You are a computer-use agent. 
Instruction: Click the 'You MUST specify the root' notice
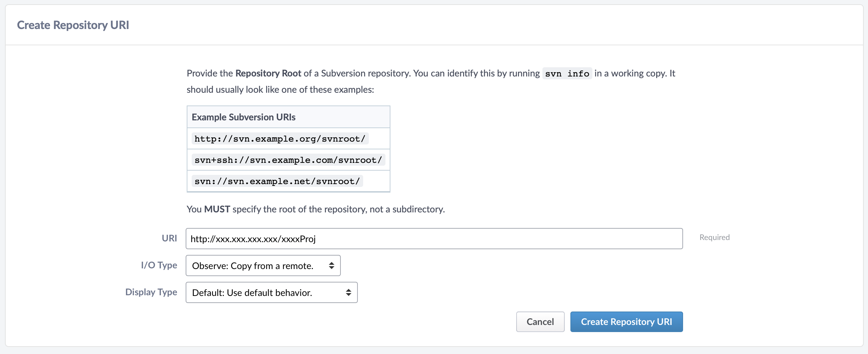coord(316,209)
